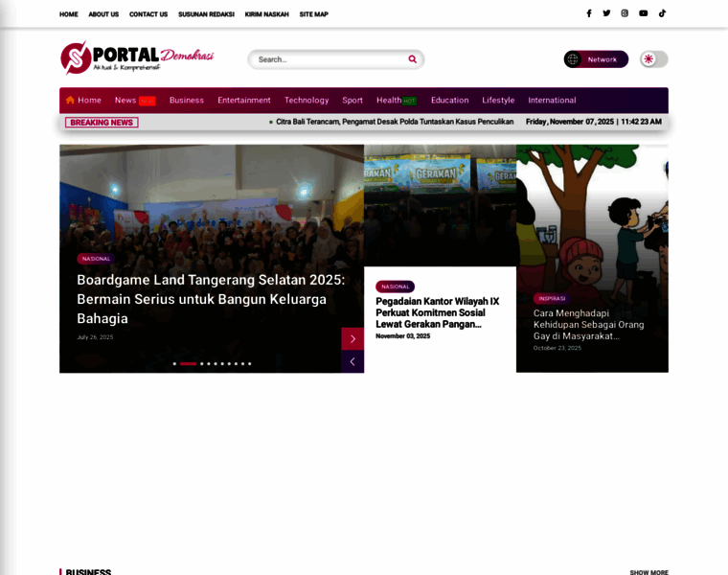The width and height of the screenshot is (728, 575).
Task: Open the YouTube social icon
Action: [643, 13]
